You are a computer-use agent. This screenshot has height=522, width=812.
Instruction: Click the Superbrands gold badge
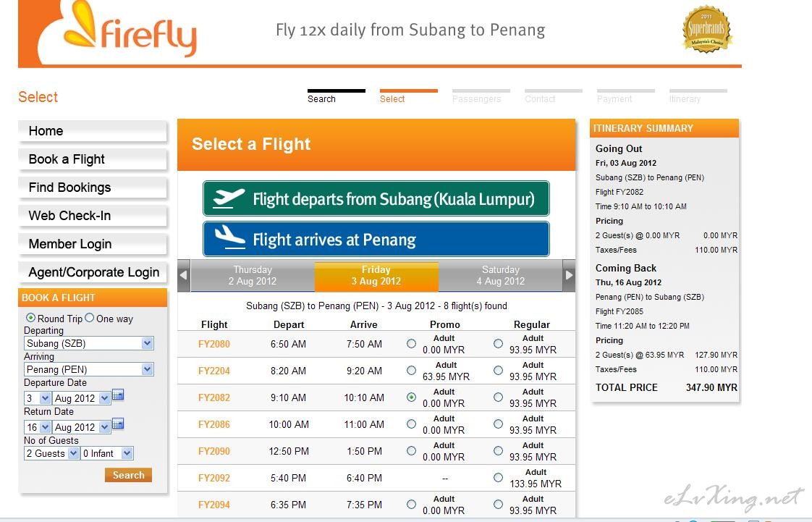pyautogui.click(x=706, y=29)
